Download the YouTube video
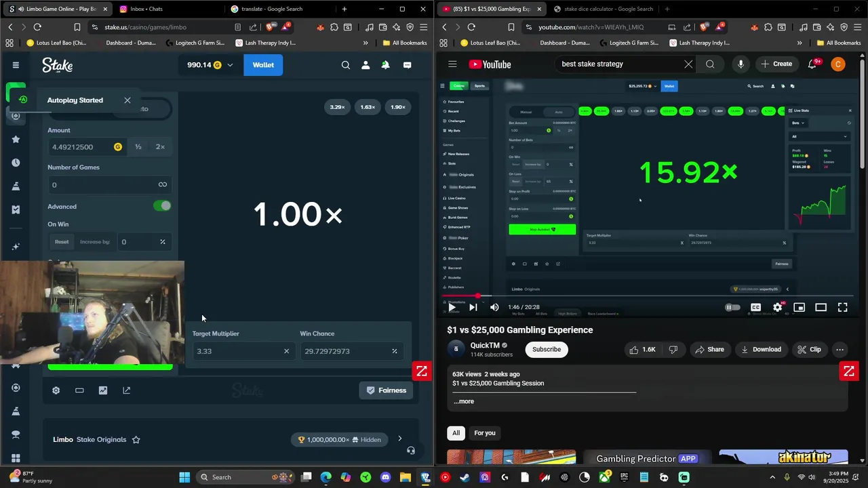 coord(761,350)
